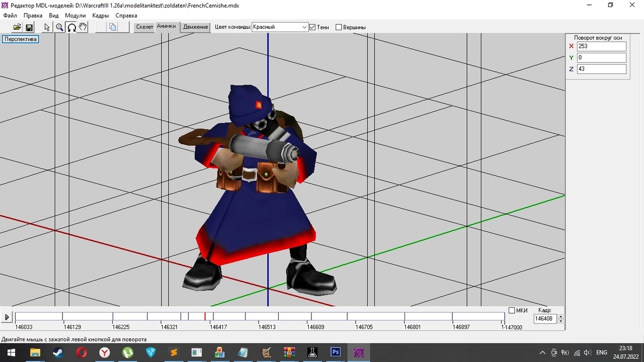This screenshot has height=362, width=644.
Task: Select the hand pan tool
Action: point(83,27)
